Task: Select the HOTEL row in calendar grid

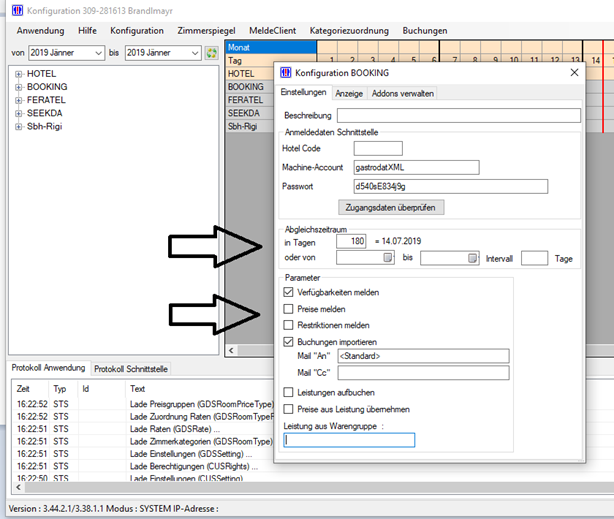Action: [x=250, y=74]
